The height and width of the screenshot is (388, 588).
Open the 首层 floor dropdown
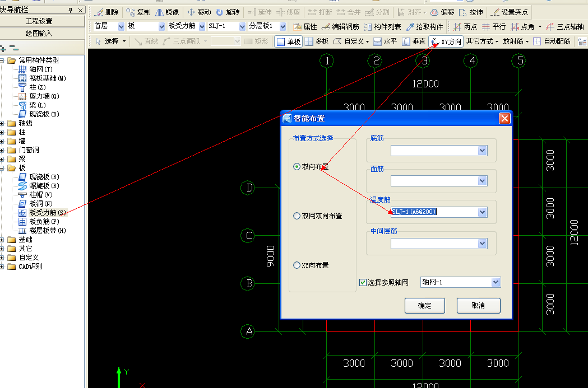click(x=122, y=26)
